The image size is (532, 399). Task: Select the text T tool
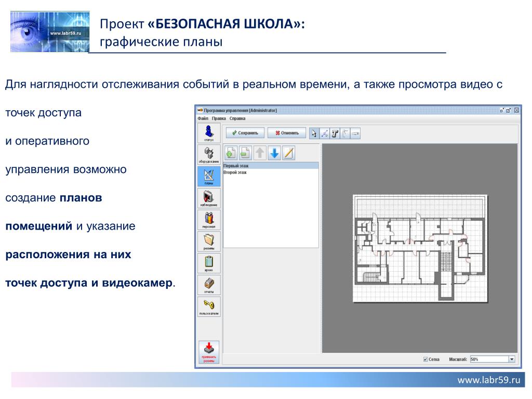[x=335, y=134]
